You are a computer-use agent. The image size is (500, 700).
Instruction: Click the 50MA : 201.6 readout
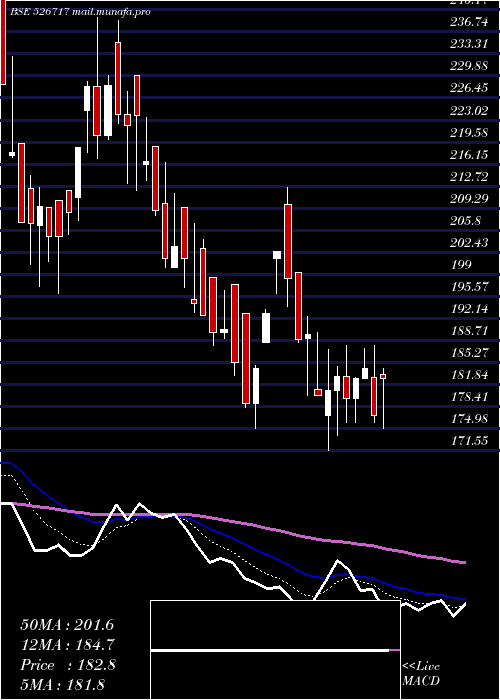tap(67, 625)
